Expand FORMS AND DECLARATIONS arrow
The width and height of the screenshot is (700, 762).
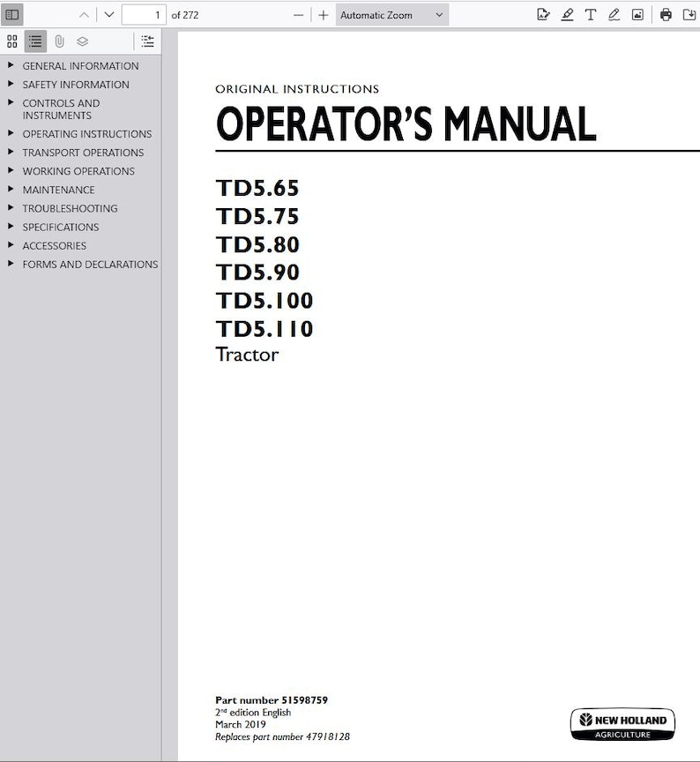(11, 264)
